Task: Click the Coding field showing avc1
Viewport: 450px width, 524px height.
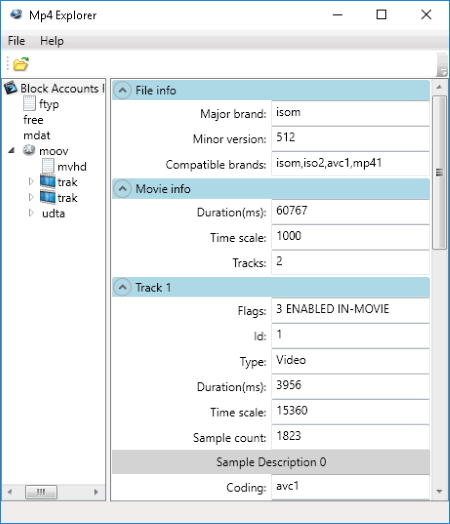Action: coord(350,487)
